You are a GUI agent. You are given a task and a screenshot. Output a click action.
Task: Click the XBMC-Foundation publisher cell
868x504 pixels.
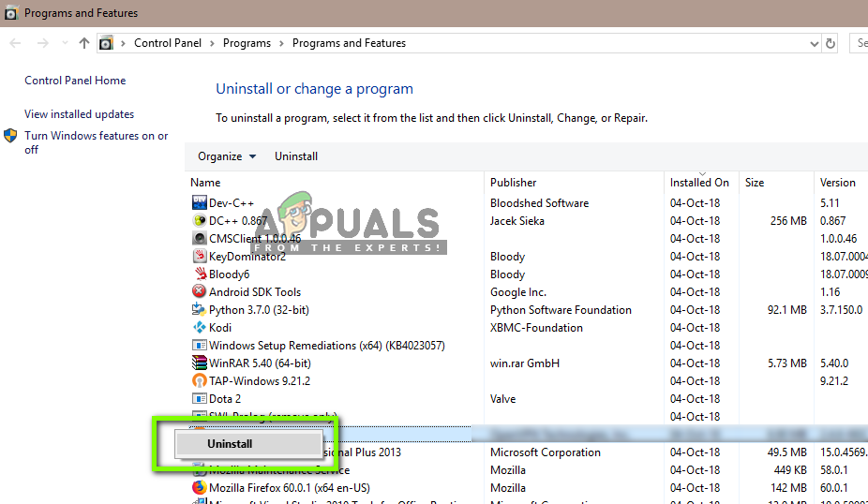pos(536,328)
